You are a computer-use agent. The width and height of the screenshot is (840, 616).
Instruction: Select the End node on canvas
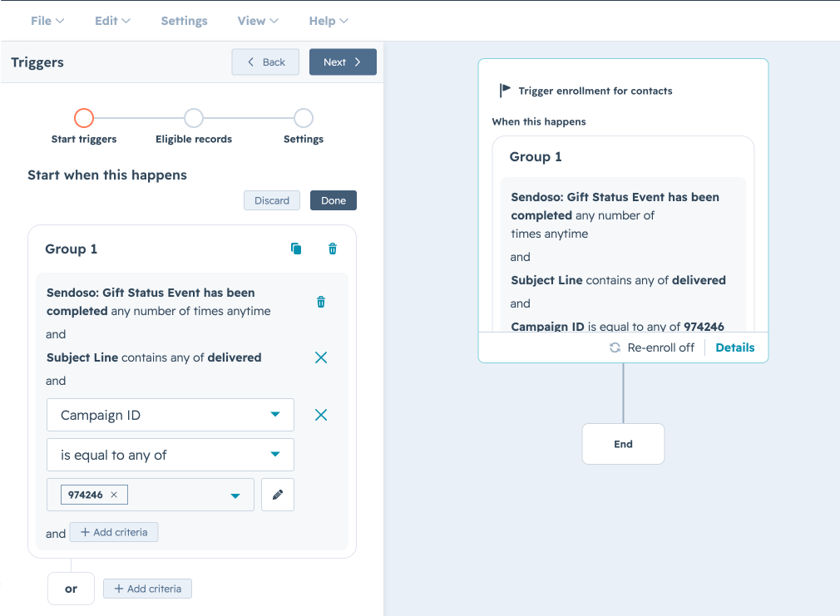(623, 444)
